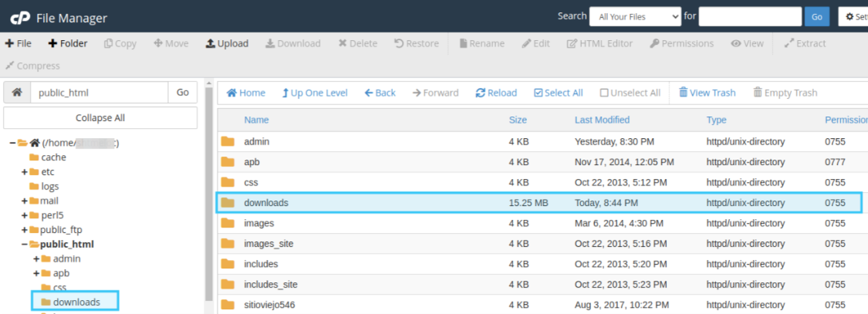Click the search text input field
Viewport: 868px width, 314px height.
click(750, 17)
